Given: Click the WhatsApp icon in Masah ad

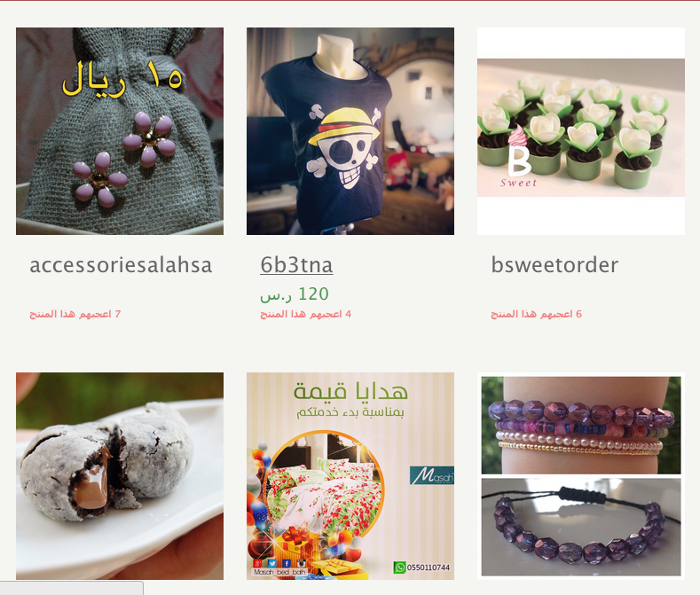Looking at the screenshot, I should click(399, 568).
